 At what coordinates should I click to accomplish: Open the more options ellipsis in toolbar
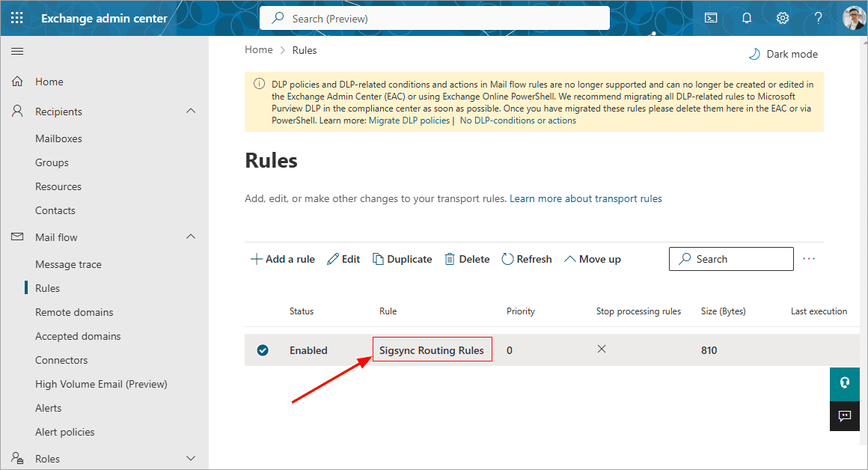(x=809, y=258)
